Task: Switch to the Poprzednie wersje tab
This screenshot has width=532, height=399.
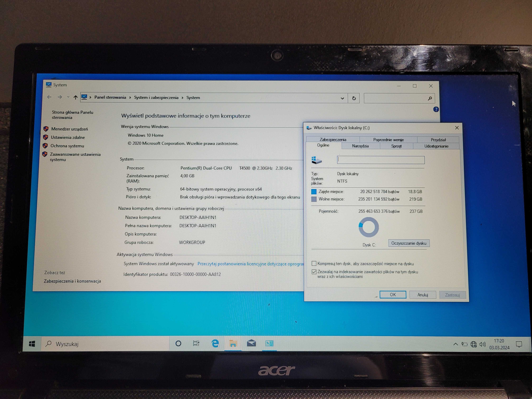Action: coord(388,140)
